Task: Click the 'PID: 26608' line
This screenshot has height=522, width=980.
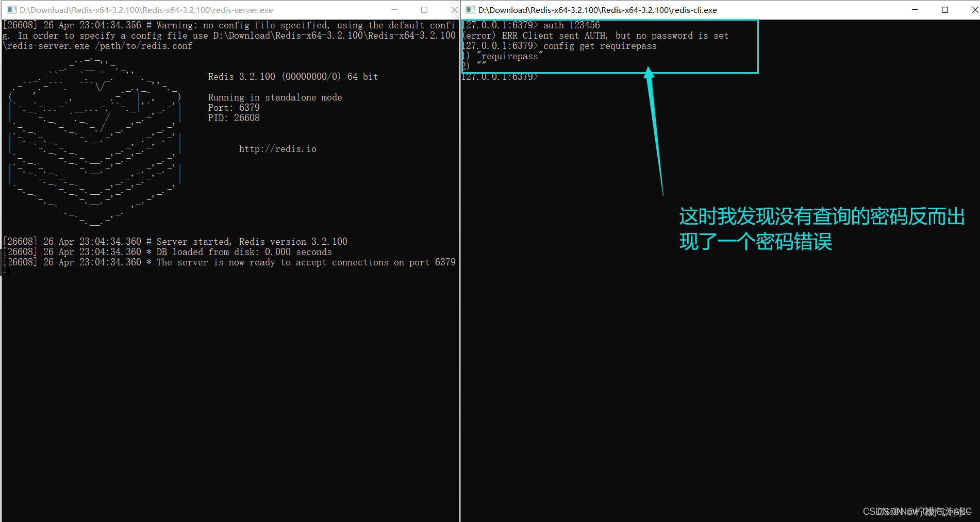Action: pyautogui.click(x=234, y=118)
